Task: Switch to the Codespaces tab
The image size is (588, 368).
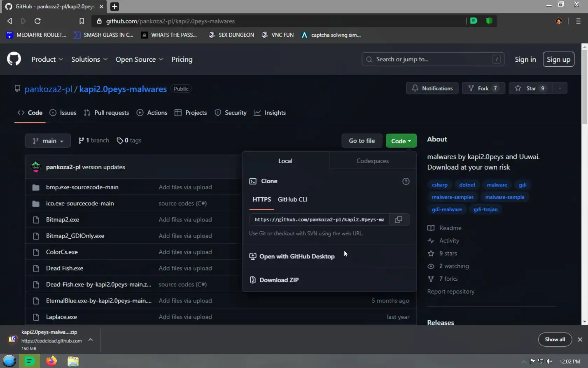Action: 372,161
